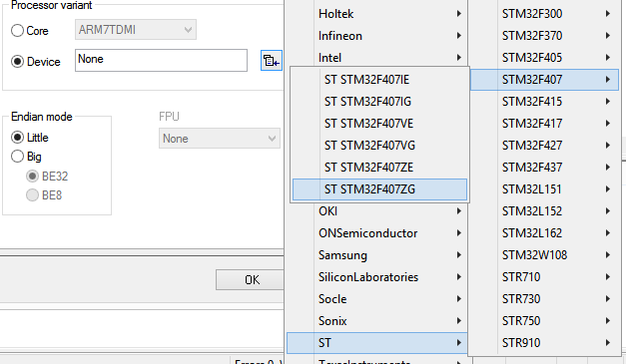Open the STM32L152 family submenu
Image resolution: width=626 pixels, height=364 pixels.
[x=544, y=211]
